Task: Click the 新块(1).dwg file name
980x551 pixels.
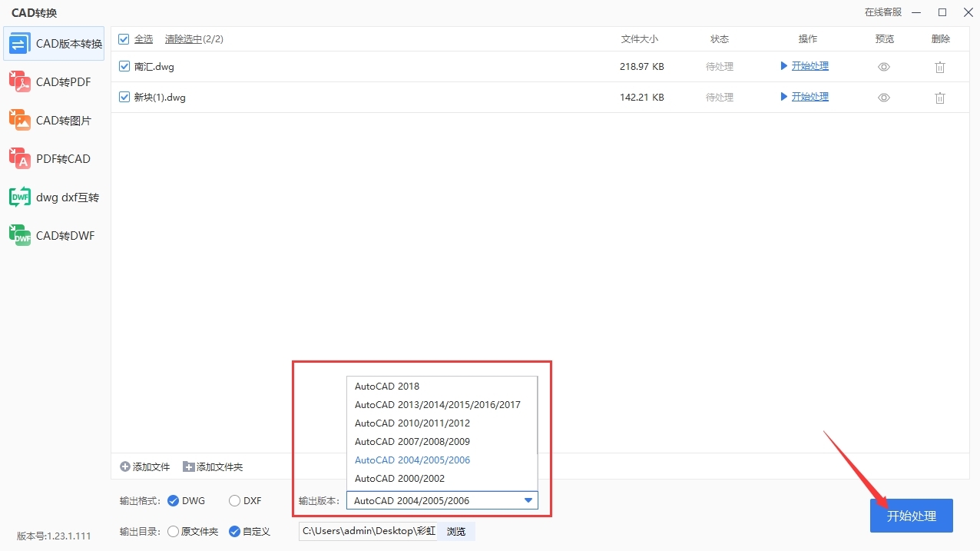Action: (160, 98)
